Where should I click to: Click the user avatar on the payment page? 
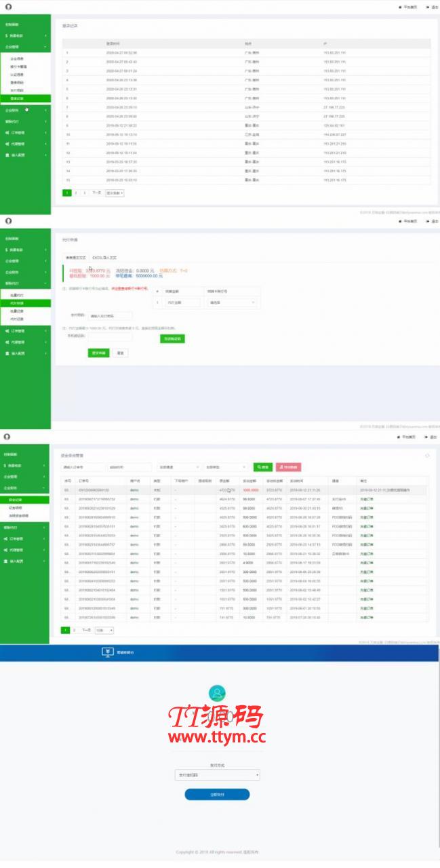pos(217,693)
